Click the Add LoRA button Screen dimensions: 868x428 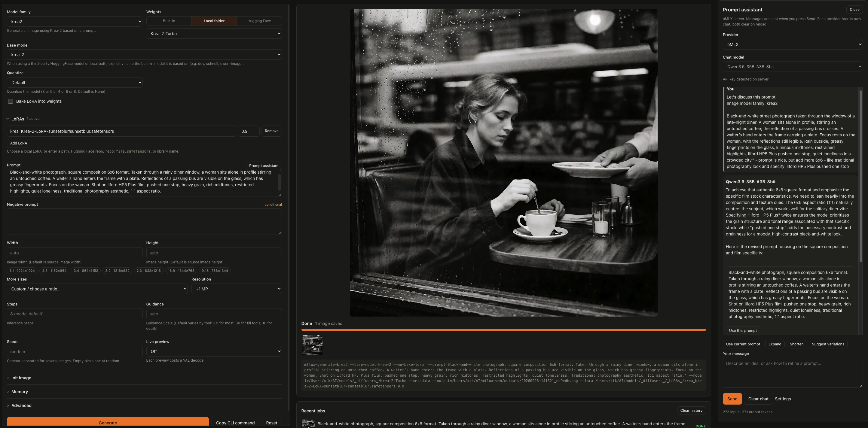click(19, 143)
